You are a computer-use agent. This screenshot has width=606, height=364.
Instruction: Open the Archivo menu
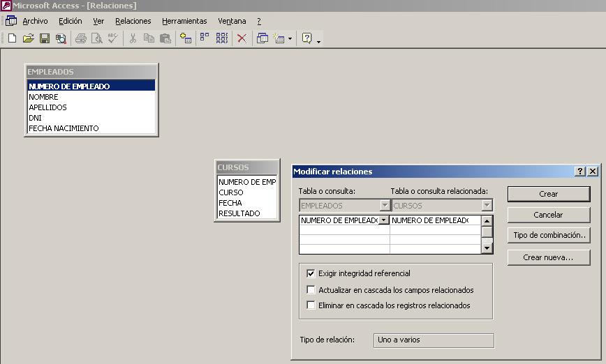coord(35,21)
